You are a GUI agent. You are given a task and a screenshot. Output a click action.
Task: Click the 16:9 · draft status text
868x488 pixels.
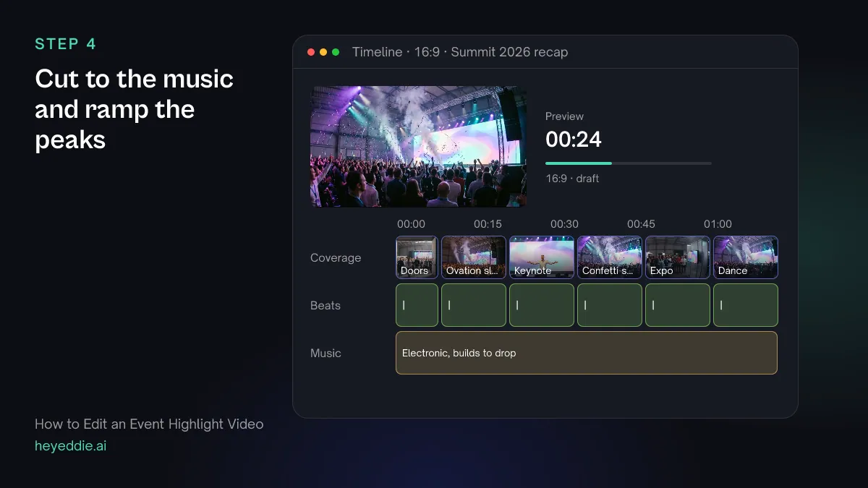pyautogui.click(x=572, y=179)
